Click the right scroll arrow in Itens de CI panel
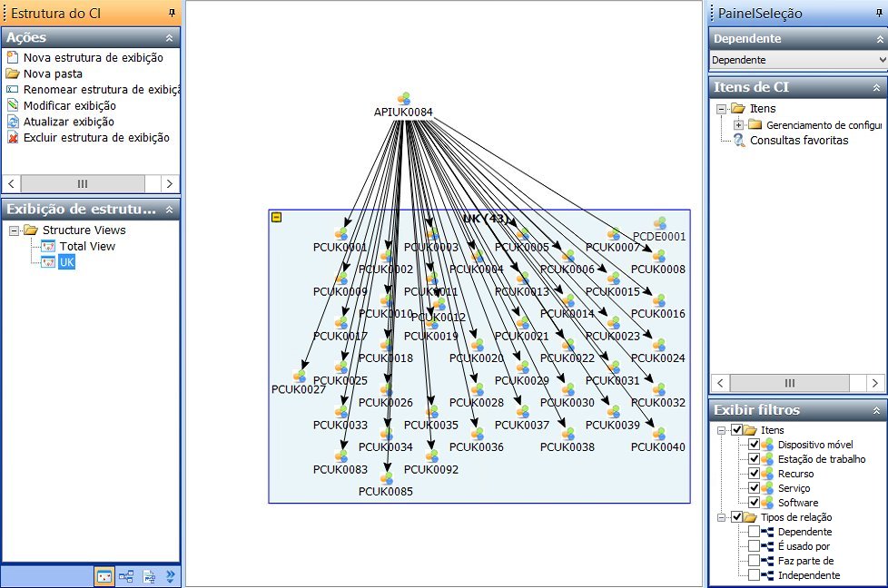 tap(875, 383)
